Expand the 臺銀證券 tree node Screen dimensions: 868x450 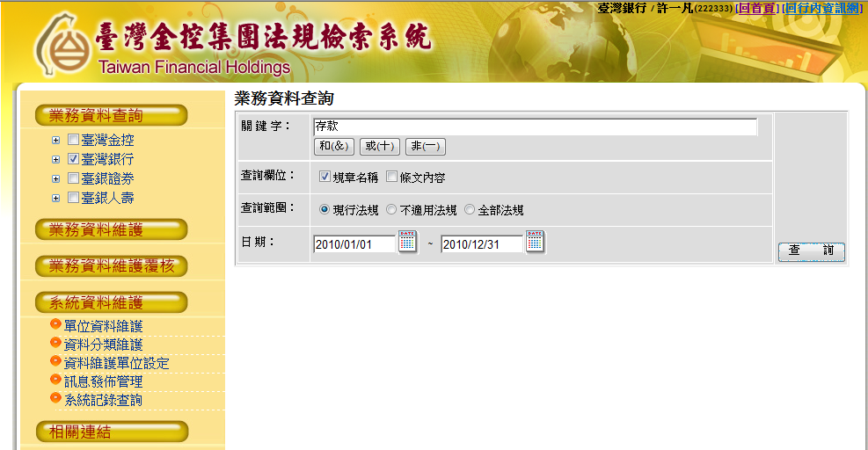click(56, 179)
